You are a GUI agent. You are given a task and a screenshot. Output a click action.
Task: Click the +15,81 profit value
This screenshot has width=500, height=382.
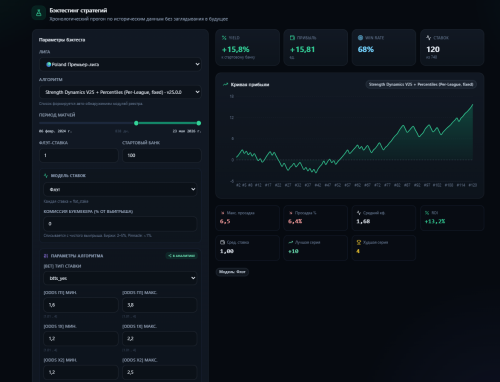[302, 50]
